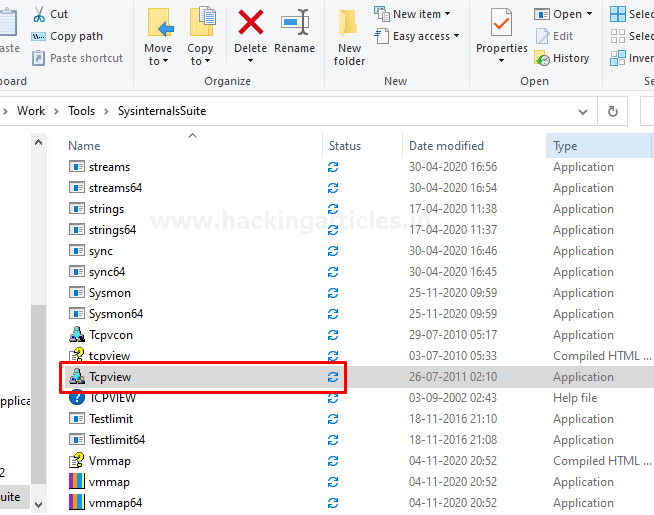Select the Tcpvcon application icon
The width and height of the screenshot is (654, 515).
click(77, 334)
